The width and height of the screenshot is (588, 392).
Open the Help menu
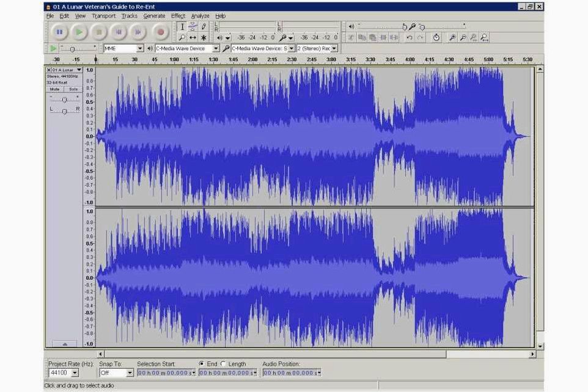pyautogui.click(x=221, y=16)
